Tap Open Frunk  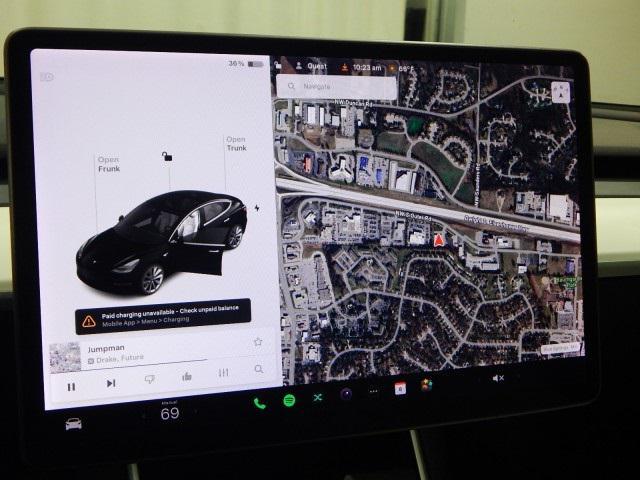[108, 165]
